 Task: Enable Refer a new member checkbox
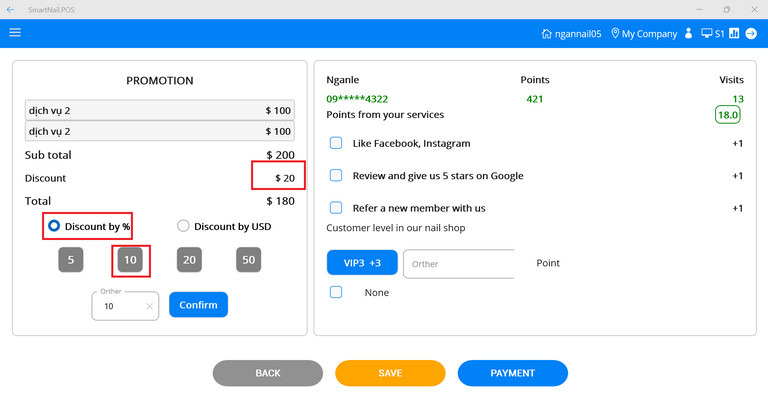[x=336, y=207]
